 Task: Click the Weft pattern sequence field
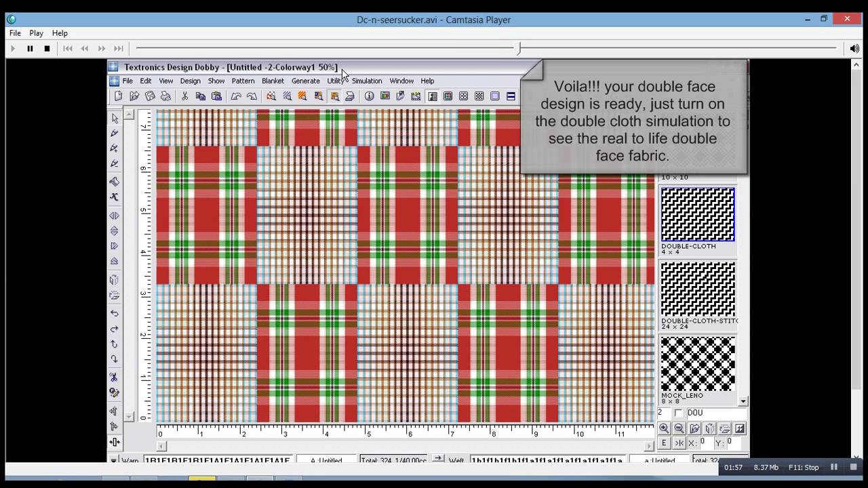[547, 460]
